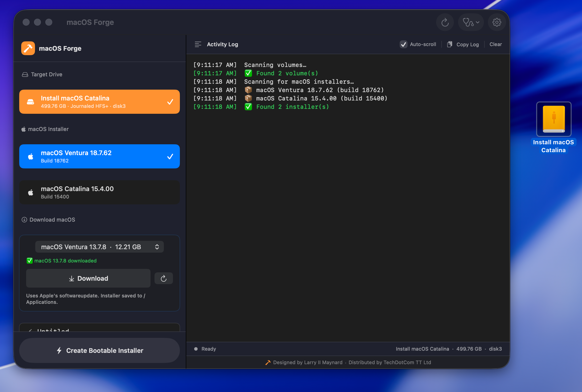Screen dimensions: 582x392
Task: Click the Download macOS section arrow icon
Action: [24, 220]
